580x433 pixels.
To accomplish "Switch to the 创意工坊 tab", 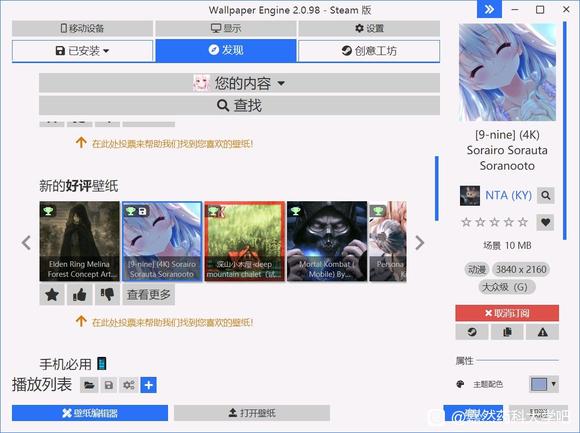I will pos(369,51).
